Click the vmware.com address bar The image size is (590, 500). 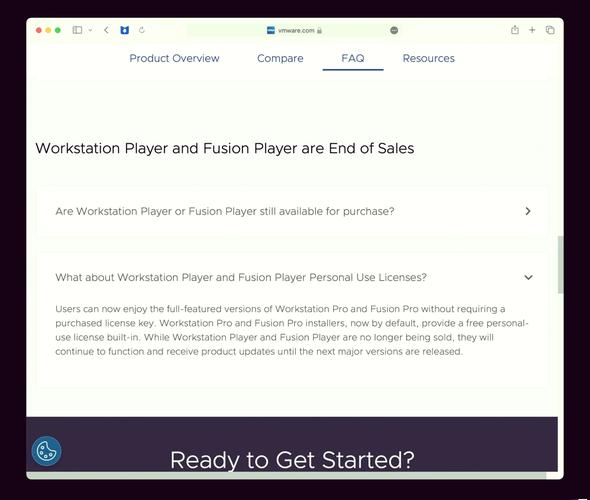[295, 30]
